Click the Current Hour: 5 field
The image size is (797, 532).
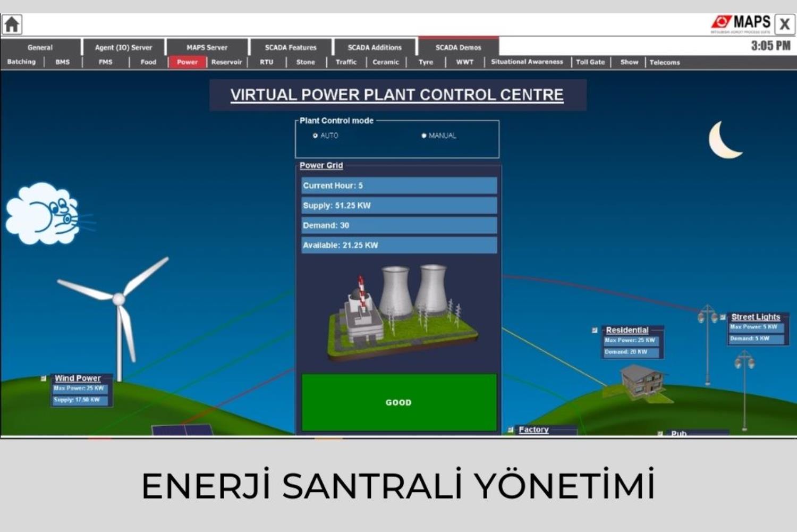tap(399, 185)
